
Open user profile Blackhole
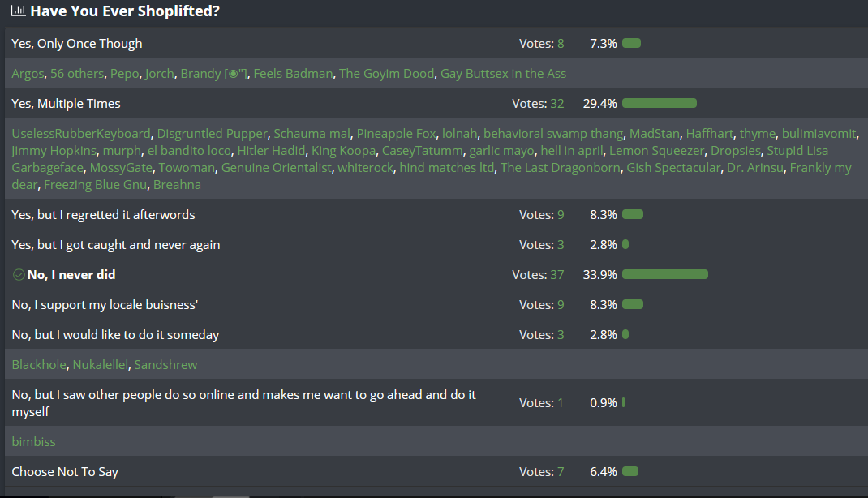click(39, 365)
